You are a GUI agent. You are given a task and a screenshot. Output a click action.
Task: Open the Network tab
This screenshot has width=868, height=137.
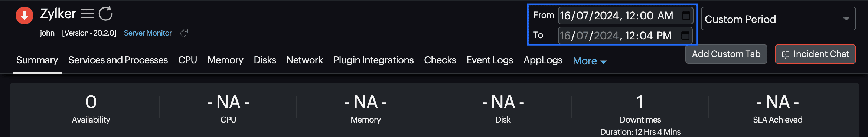304,60
